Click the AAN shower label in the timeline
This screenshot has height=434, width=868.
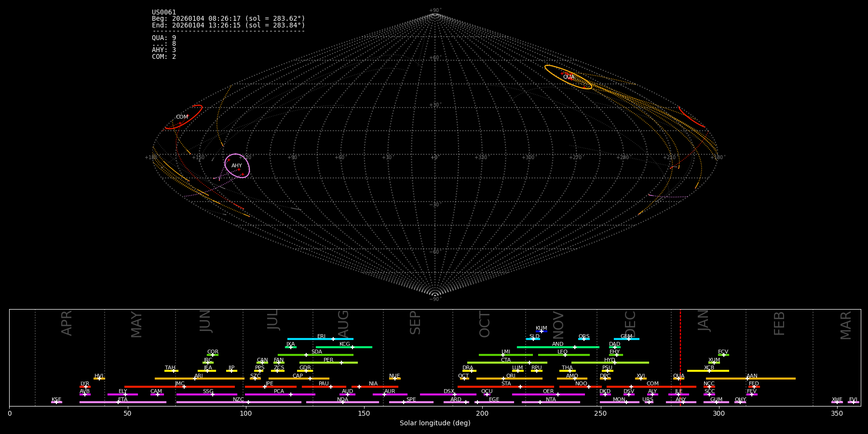[752, 376]
